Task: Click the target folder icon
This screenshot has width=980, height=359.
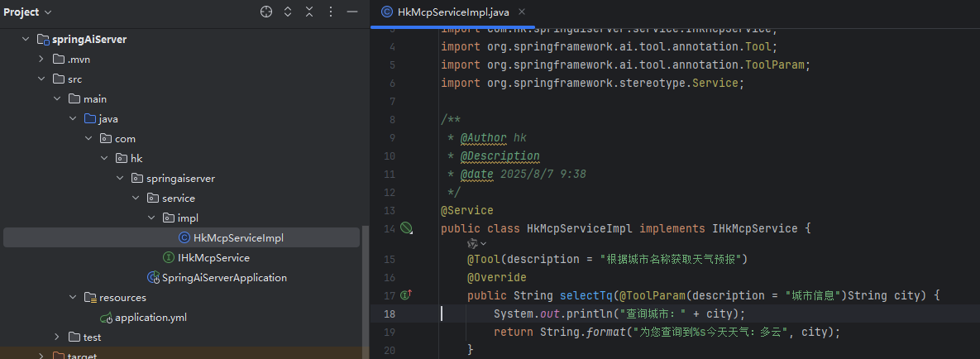Action: pyautogui.click(x=59, y=355)
